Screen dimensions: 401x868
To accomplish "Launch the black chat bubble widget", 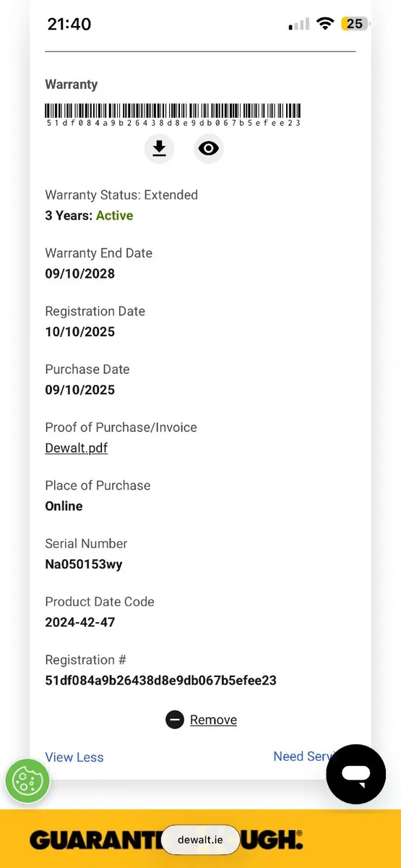I will click(356, 774).
